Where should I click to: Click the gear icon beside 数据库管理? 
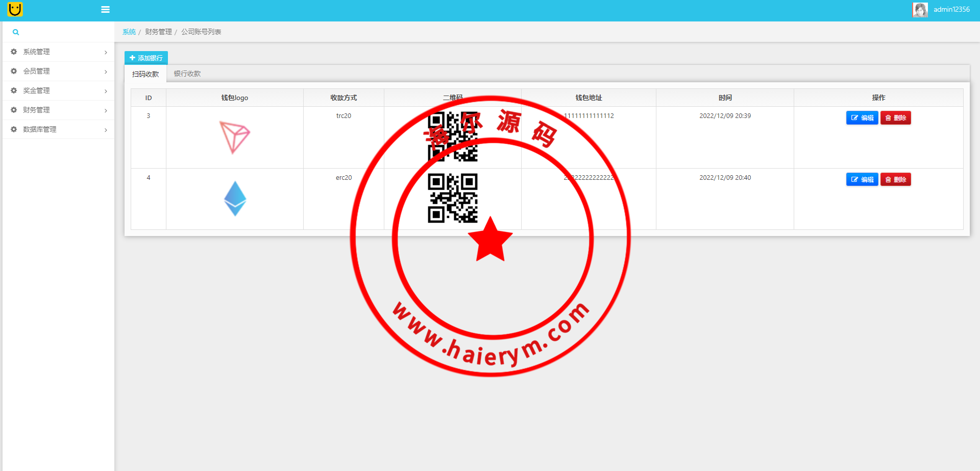(x=14, y=129)
